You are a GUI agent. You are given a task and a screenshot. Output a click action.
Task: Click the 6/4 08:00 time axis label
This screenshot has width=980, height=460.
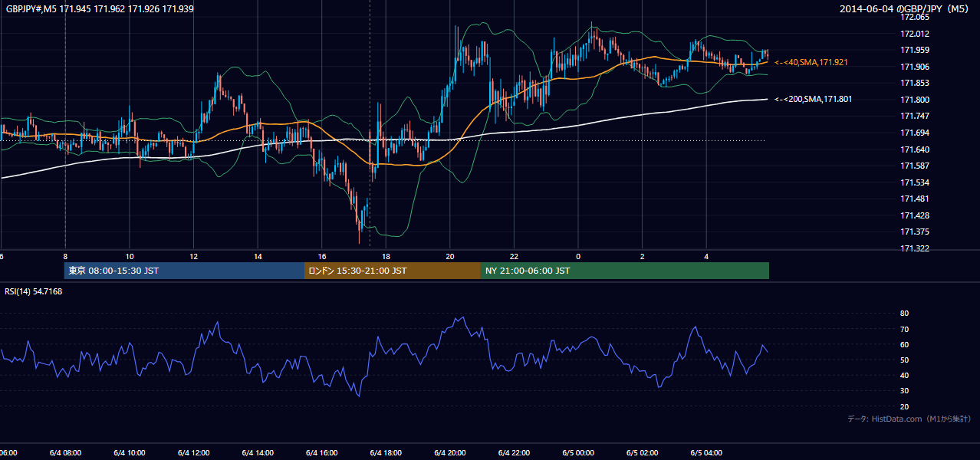(65, 453)
